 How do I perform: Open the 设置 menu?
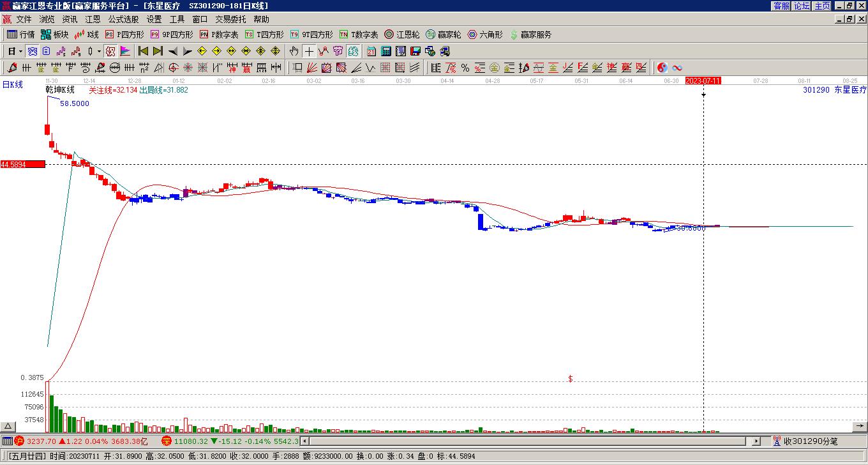(154, 20)
